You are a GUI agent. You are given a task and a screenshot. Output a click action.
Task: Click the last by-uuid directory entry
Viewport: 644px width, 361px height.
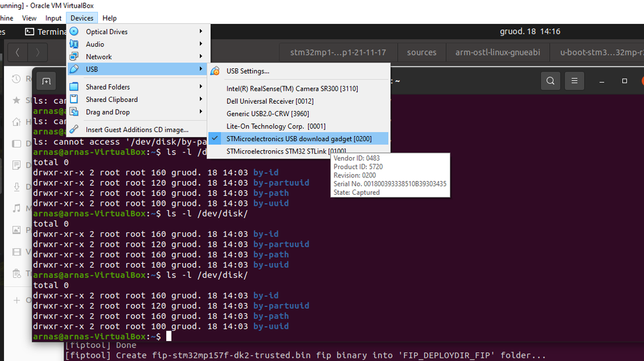click(x=271, y=326)
